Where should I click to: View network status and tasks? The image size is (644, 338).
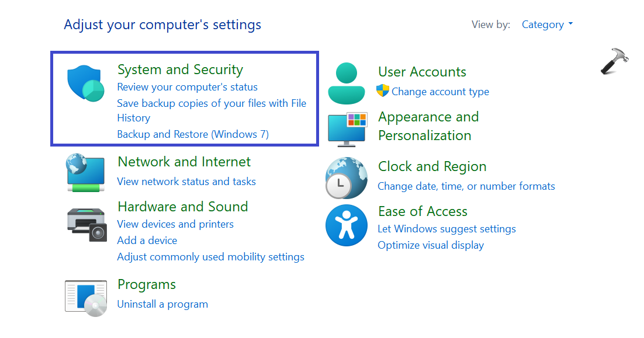(x=186, y=182)
